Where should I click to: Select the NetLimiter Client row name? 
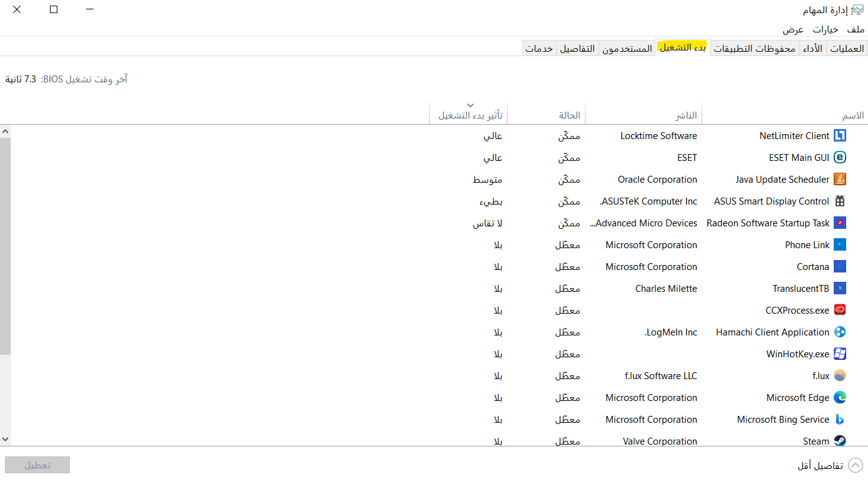794,136
